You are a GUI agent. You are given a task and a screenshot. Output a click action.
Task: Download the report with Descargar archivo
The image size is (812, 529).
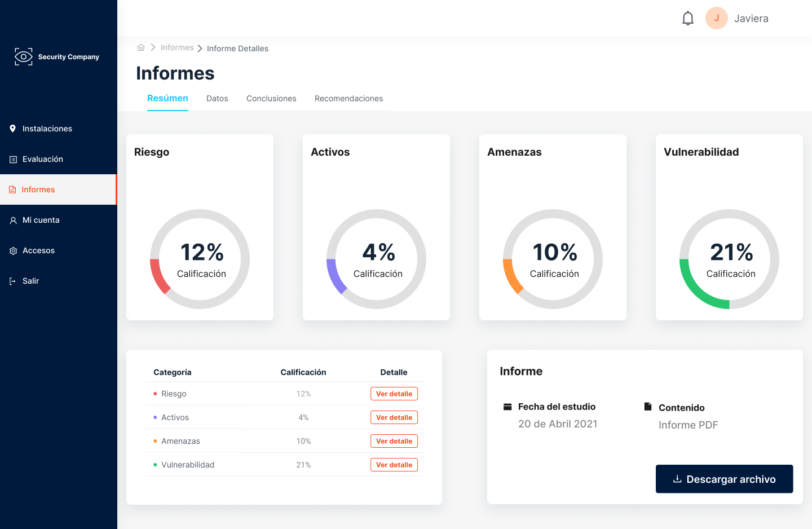point(724,479)
